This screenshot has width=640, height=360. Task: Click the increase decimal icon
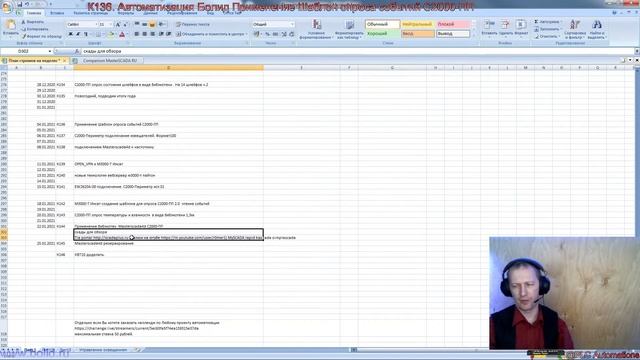click(x=284, y=34)
